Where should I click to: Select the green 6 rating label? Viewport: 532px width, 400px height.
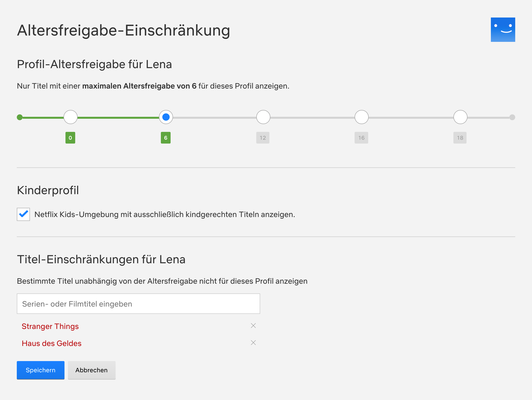point(166,137)
